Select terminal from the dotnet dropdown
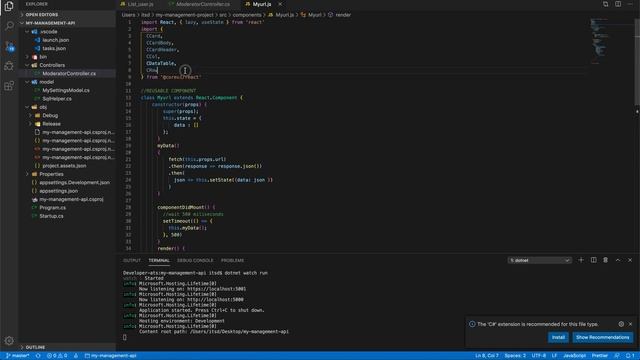The width and height of the screenshot is (640, 360). (x=539, y=260)
